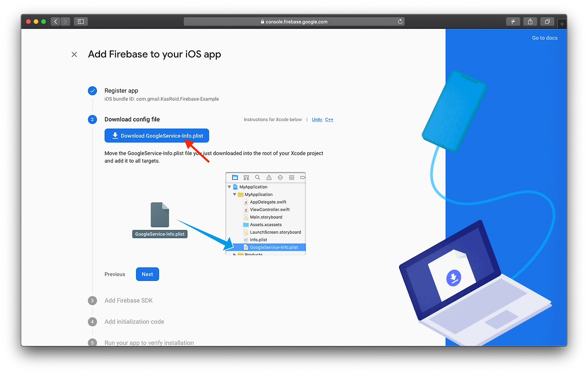Open the Safari Share menu
This screenshot has height=374, width=588.
coord(530,22)
